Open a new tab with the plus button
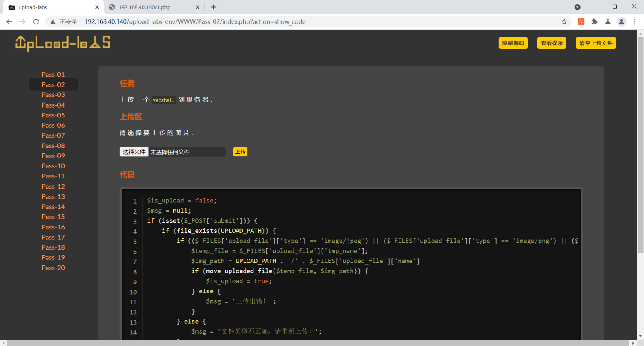 (x=213, y=7)
